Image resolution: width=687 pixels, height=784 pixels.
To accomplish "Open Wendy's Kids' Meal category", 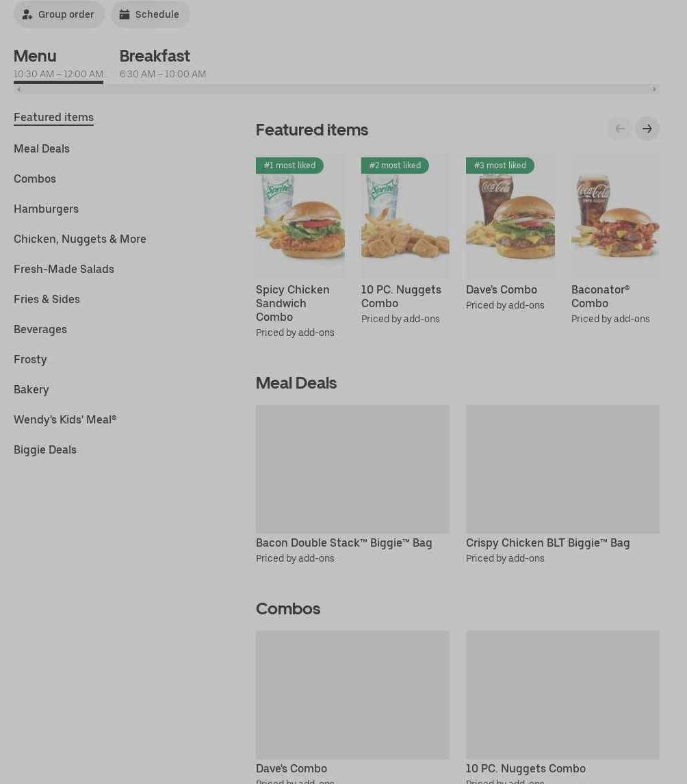I will pos(65,419).
